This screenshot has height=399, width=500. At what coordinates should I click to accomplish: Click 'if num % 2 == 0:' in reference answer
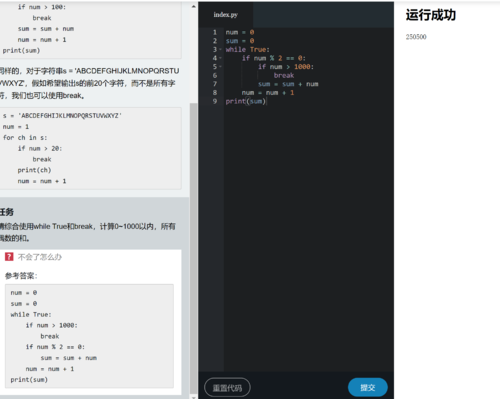click(55, 347)
